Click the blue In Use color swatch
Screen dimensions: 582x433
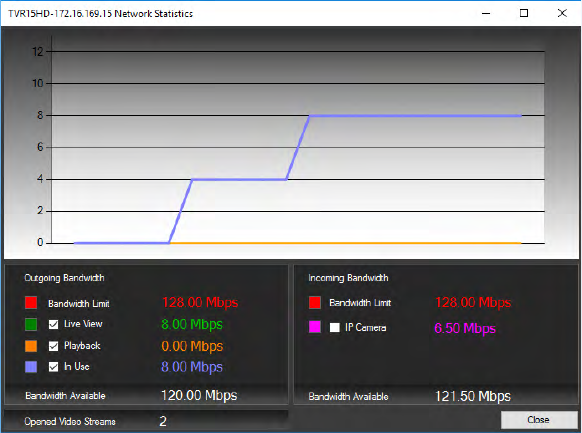(x=31, y=367)
